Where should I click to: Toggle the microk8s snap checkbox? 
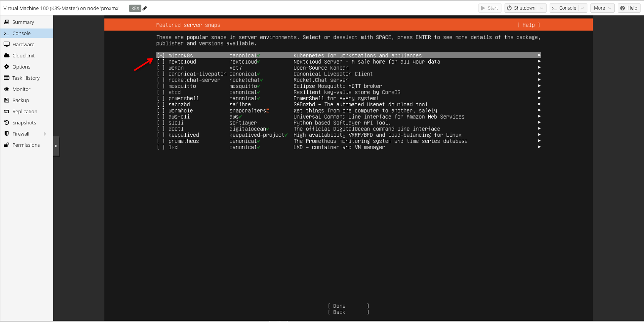(x=161, y=55)
